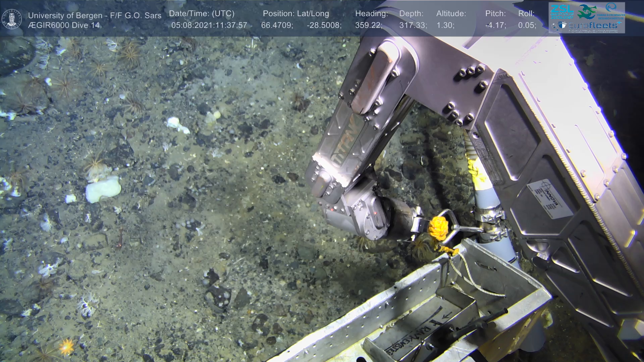Click the latitude value 66.4709
Viewport: 644px width, 362px height.
click(277, 25)
